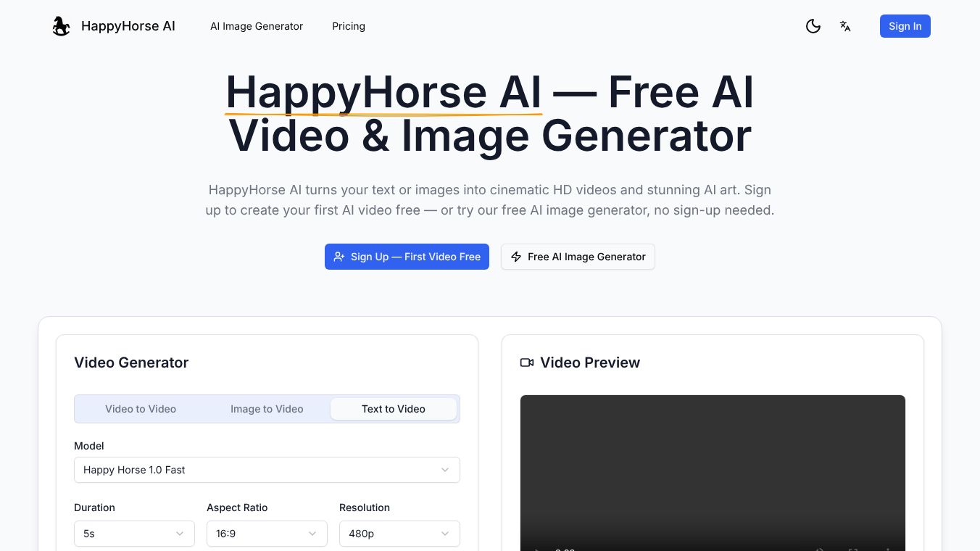Open the language switcher icon
980x551 pixels.
[x=845, y=26]
